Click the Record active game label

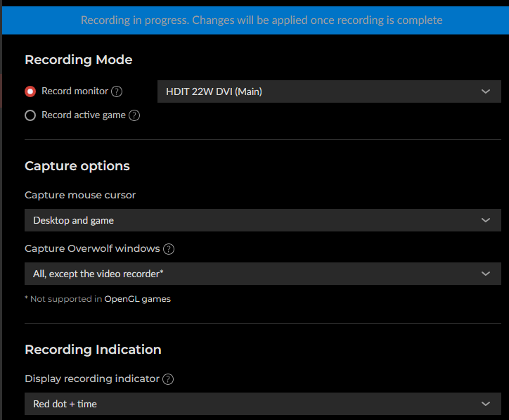click(x=84, y=115)
